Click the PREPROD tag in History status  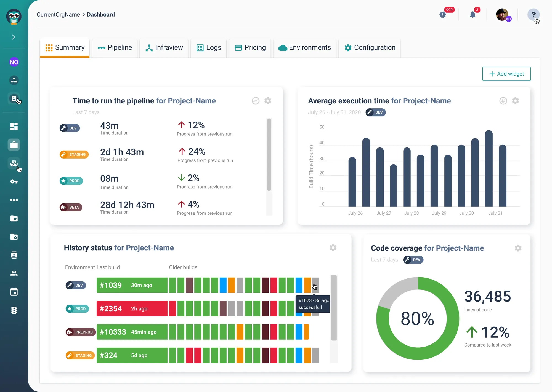tap(81, 332)
